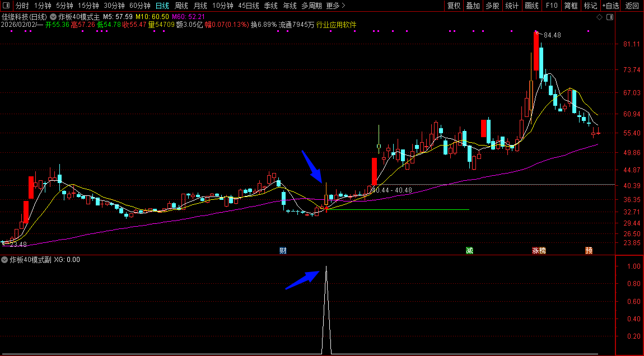
Task: Click the XG: 0.00 indicator value
Action: coord(67,260)
